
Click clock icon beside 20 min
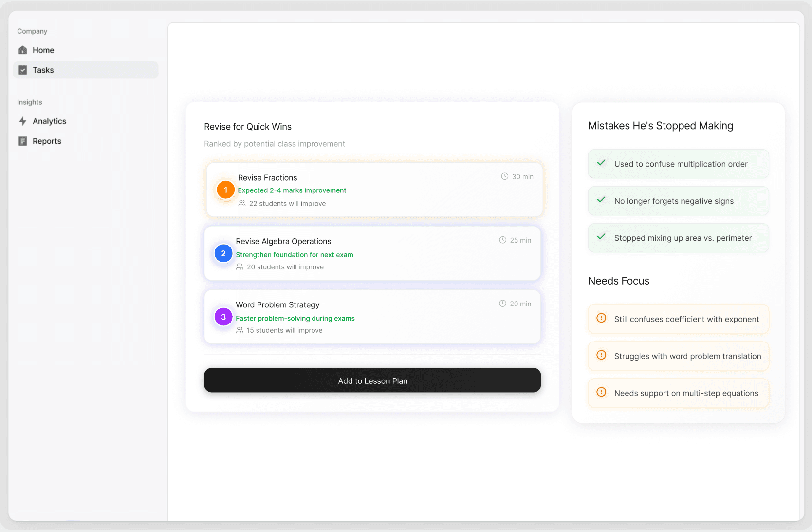pyautogui.click(x=503, y=304)
